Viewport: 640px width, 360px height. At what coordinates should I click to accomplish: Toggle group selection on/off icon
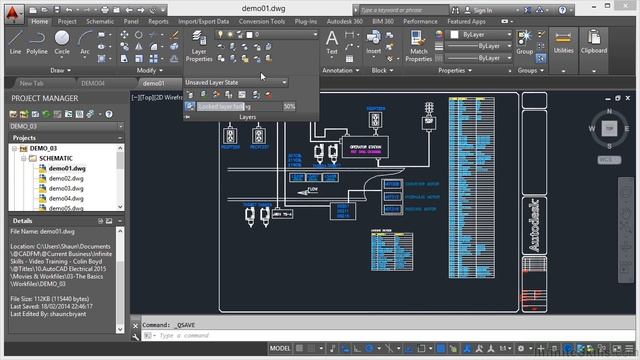coord(541,59)
